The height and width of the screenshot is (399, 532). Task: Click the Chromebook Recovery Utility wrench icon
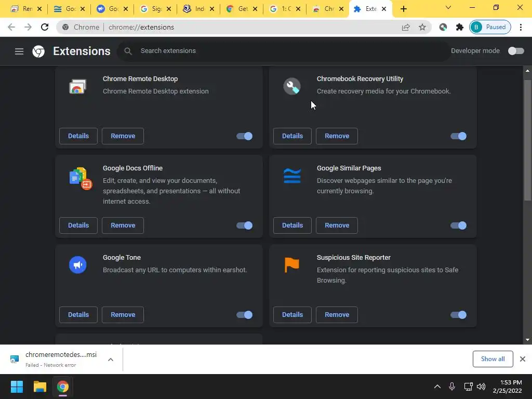[x=292, y=86]
